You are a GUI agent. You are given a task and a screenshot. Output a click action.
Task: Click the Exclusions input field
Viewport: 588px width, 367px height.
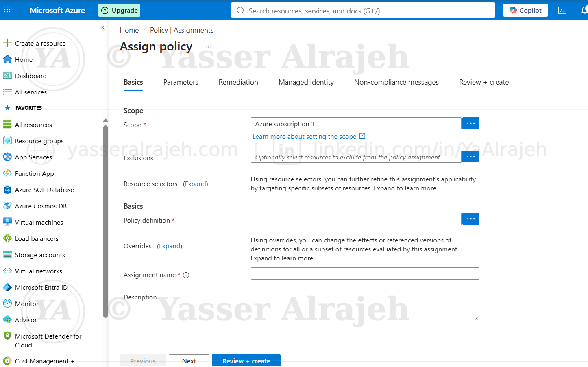click(x=356, y=157)
